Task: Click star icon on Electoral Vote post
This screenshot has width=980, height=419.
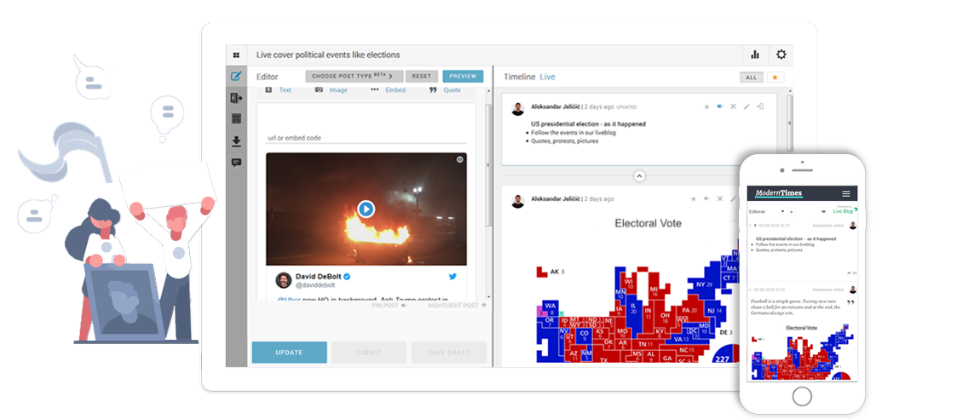Action: 693,198
